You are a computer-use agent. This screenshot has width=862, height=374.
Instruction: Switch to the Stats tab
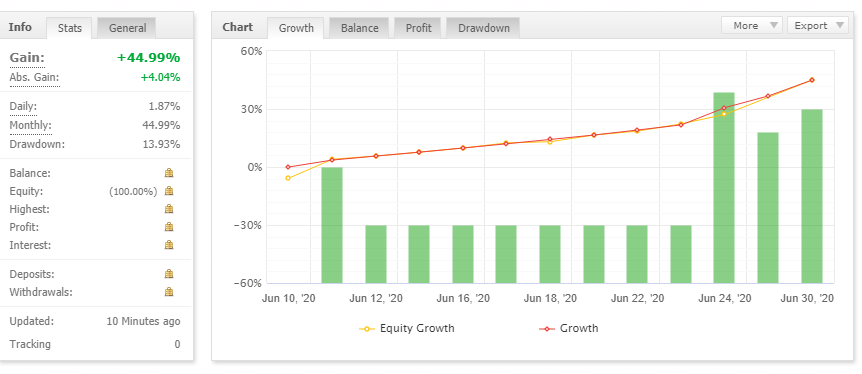pos(70,28)
